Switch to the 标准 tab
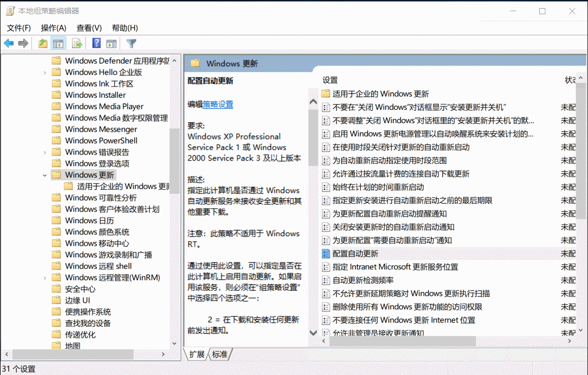Viewport: 588px width, 375px height. (x=219, y=354)
